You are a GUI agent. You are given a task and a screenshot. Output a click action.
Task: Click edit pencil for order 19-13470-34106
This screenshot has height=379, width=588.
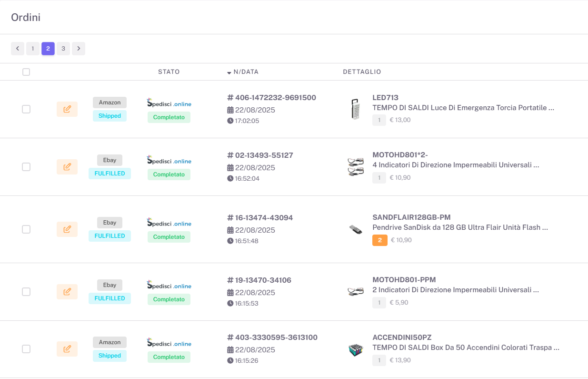point(67,292)
